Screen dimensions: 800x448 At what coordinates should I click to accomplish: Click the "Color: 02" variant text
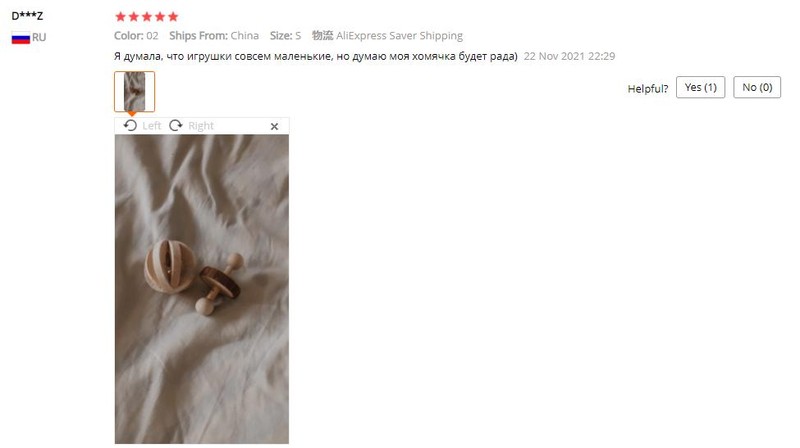136,36
